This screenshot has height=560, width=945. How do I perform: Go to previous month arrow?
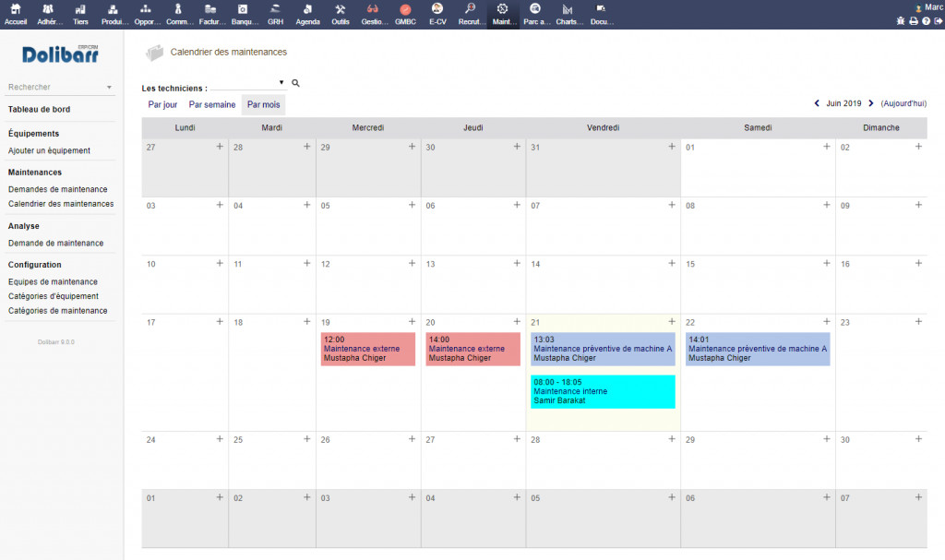click(817, 103)
